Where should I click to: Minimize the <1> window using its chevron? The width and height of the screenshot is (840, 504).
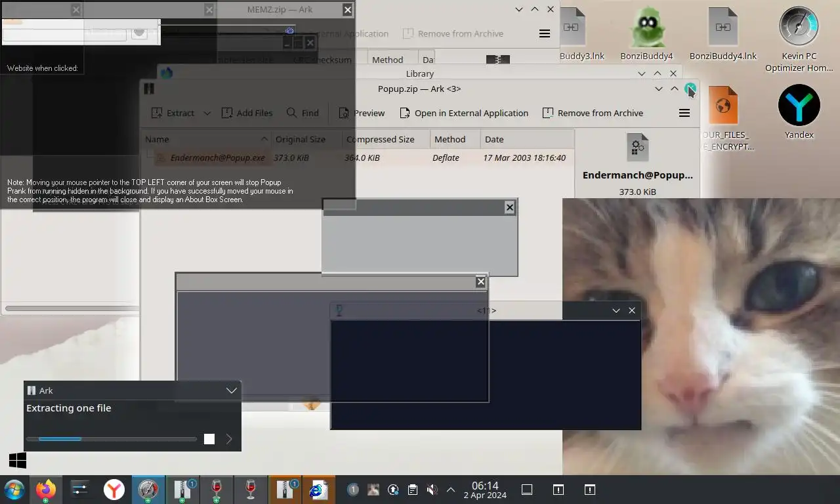pos(616,310)
